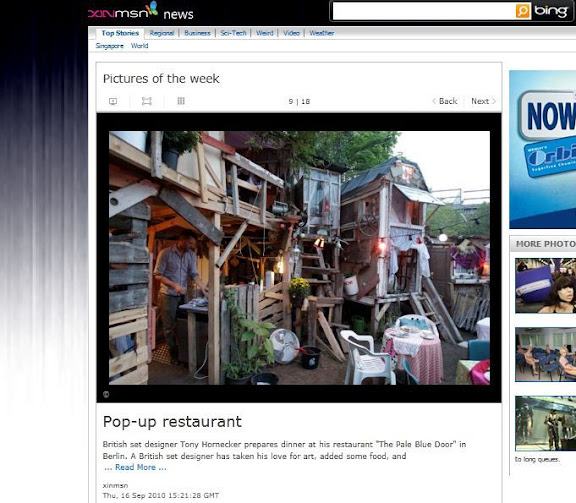
Task: Click into the Bing search field
Action: tap(424, 11)
